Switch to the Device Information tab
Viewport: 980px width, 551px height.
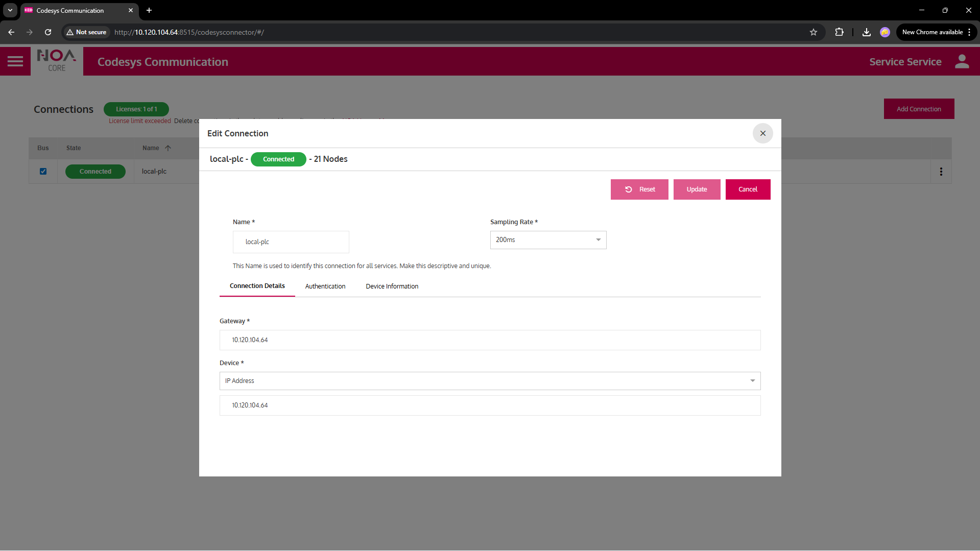click(392, 286)
